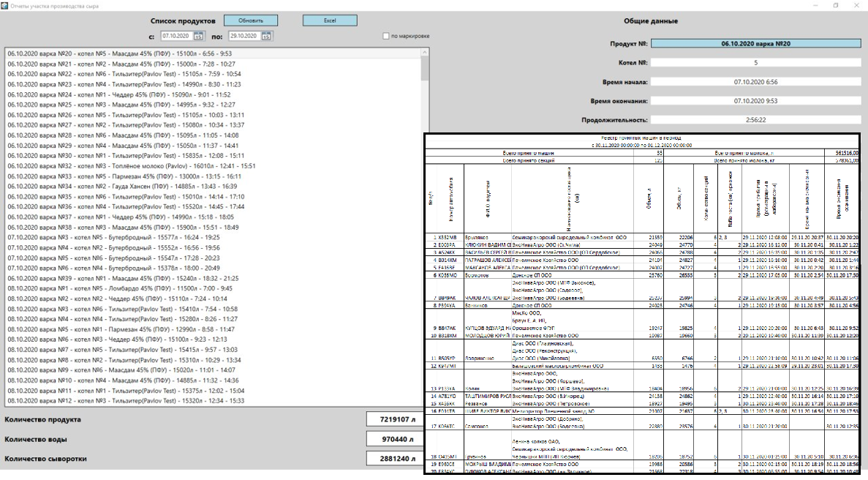Viewport: 868px width, 480px height.
Task: Select 07.10.2020 варка №3 Бутербродный entry
Action: tap(118, 238)
